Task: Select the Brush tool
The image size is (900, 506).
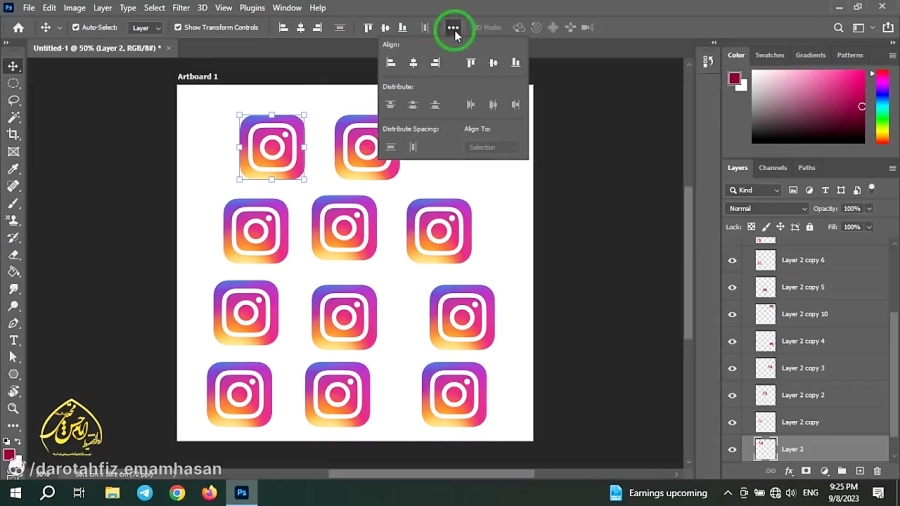Action: (x=13, y=203)
